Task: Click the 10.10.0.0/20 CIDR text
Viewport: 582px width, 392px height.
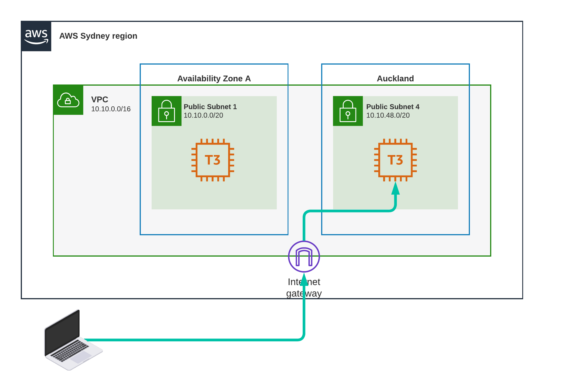Action: [203, 115]
